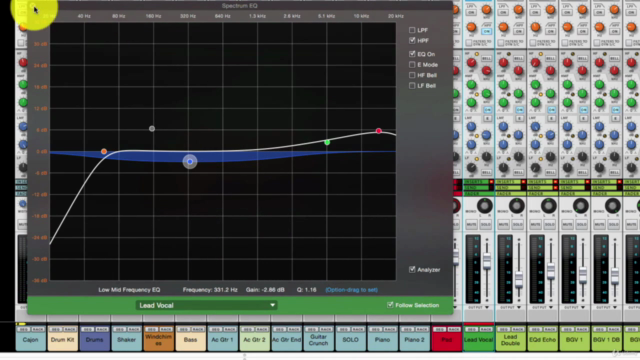
Task: Select the Bass channel label
Action: pyautogui.click(x=191, y=340)
